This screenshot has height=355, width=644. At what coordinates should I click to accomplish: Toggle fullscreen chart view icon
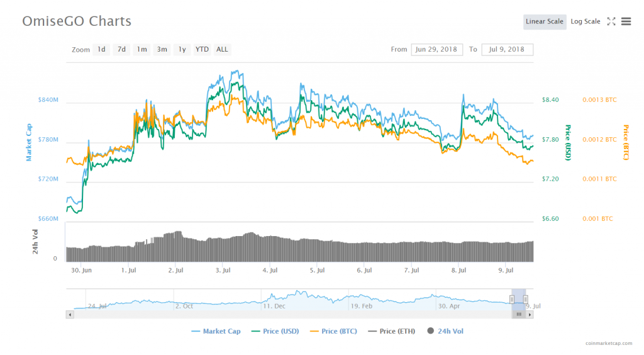coord(611,22)
